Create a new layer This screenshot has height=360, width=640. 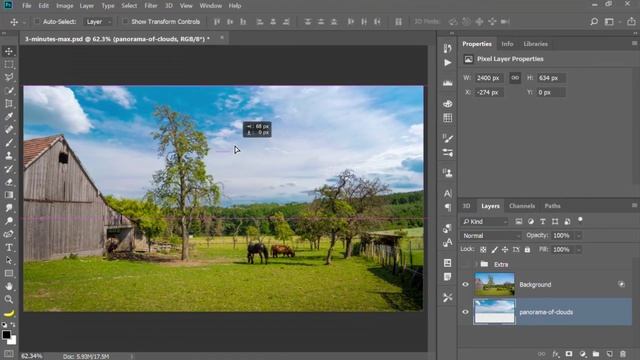(609, 354)
